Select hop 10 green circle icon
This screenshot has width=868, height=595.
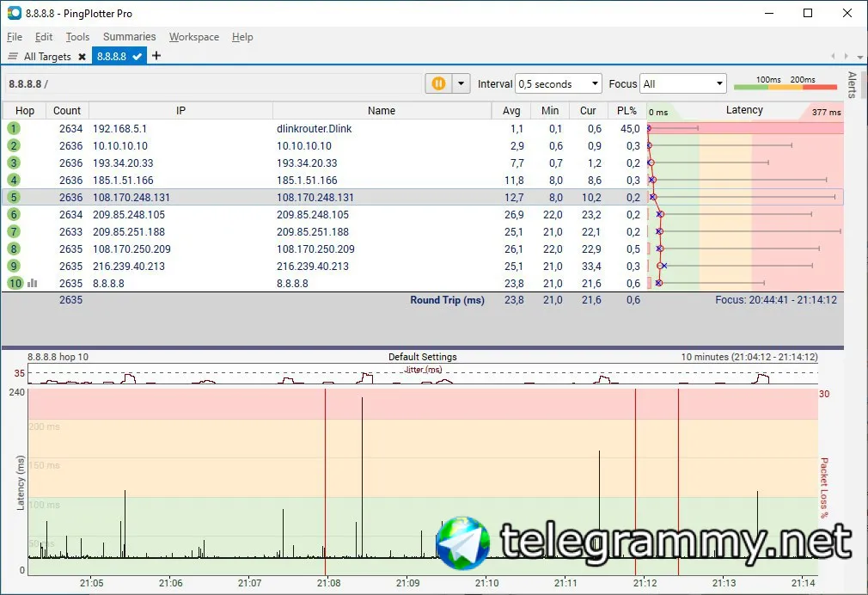15,283
